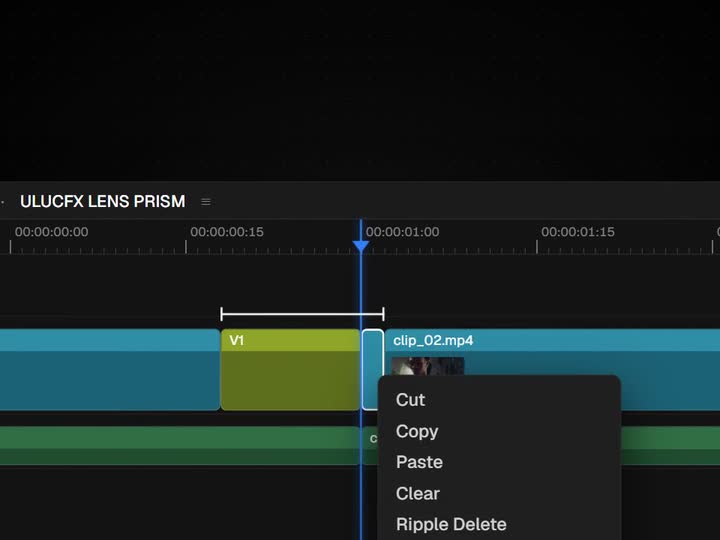
Task: Select the small white-outlined clip segment
Action: tap(372, 370)
